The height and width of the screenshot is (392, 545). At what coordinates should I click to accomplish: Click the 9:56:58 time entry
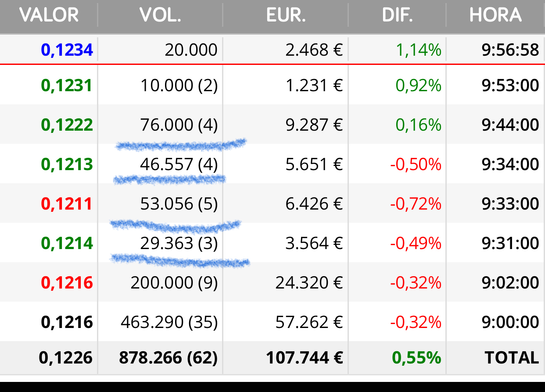[510, 50]
